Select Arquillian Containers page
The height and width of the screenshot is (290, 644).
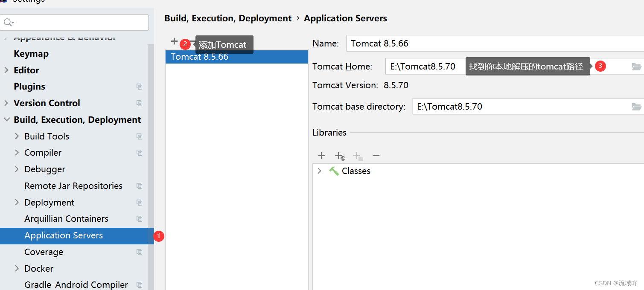[67, 219]
